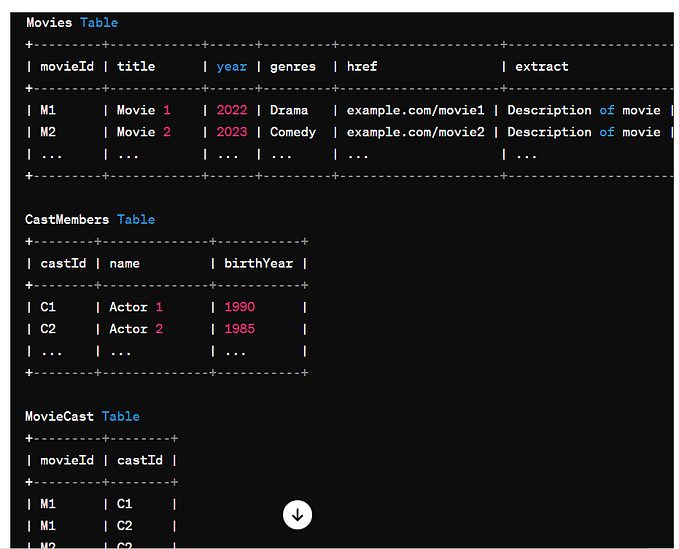The width and height of the screenshot is (679, 549).
Task: Click the 'Actor 2' name cell
Action: point(136,329)
